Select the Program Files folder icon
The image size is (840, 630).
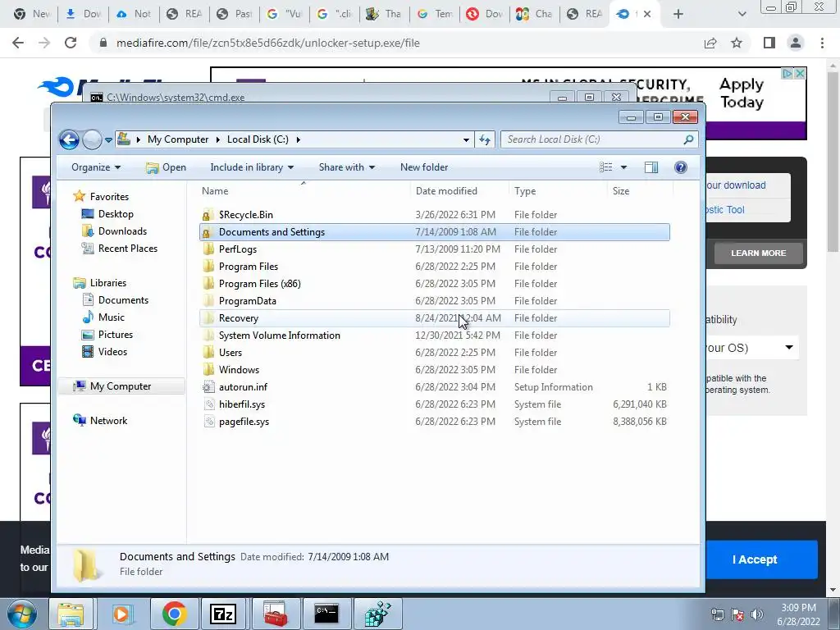208,267
